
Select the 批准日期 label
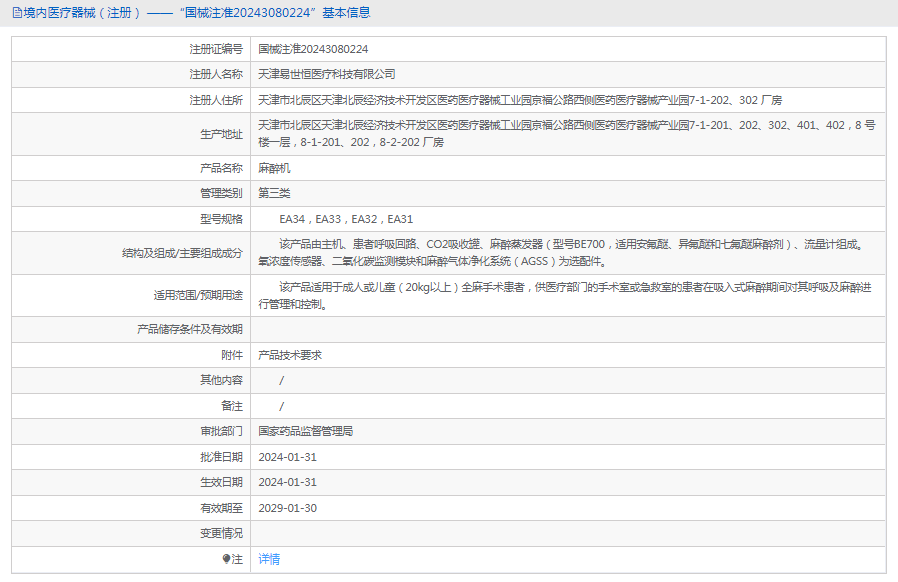pyautogui.click(x=221, y=457)
